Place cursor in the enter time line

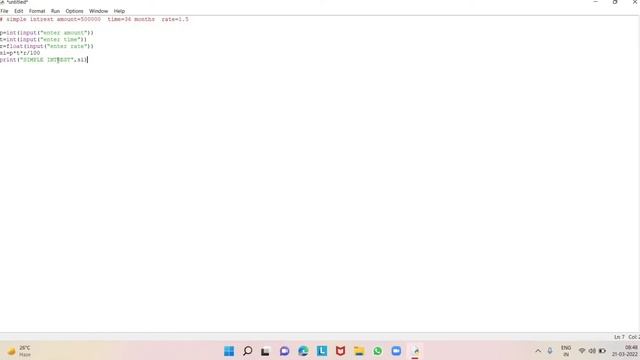(43, 40)
